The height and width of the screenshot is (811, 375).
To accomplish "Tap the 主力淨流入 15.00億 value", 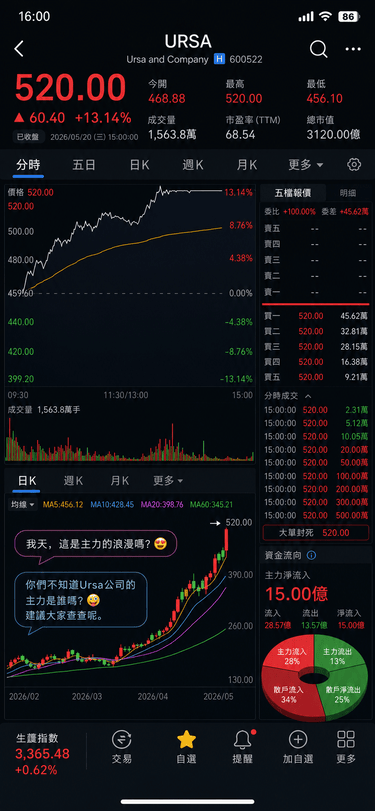I will (x=296, y=593).
